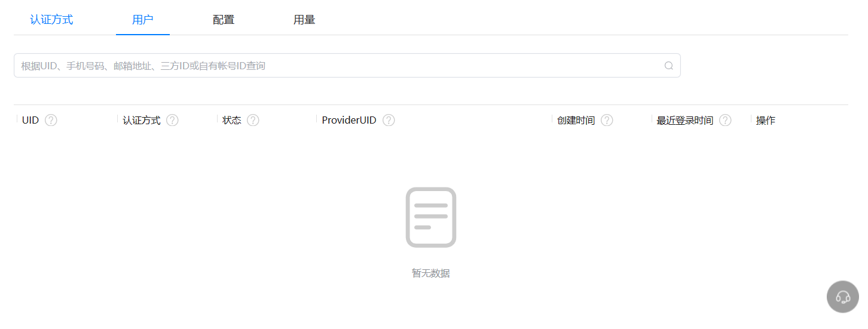The image size is (868, 329).
Task: Select the 用户 tab
Action: point(143,20)
